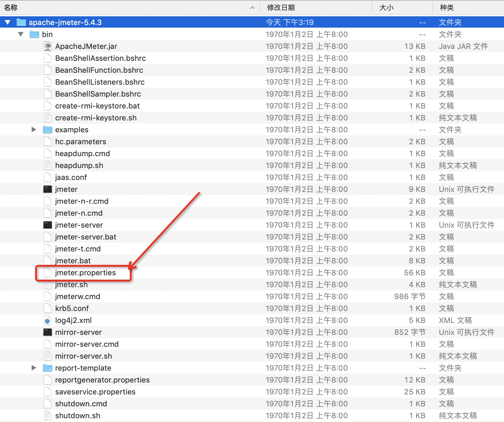Click the bin folder icon
The image size is (504, 422).
[x=34, y=34]
